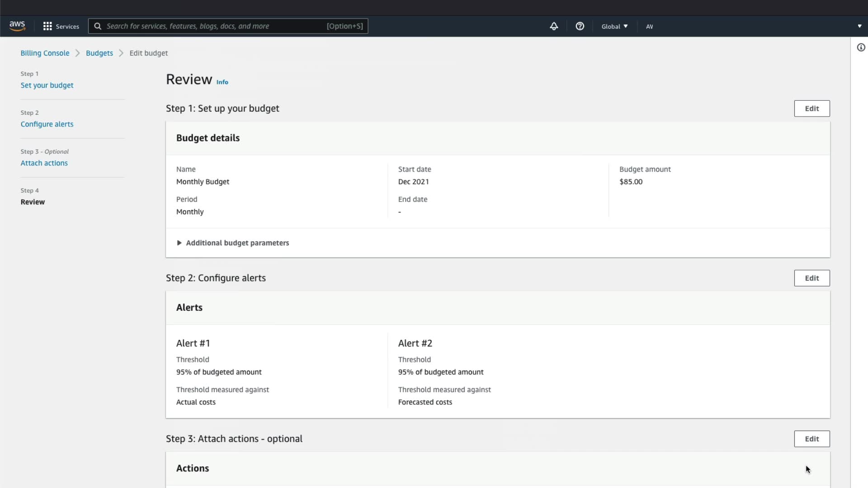This screenshot has width=868, height=488.
Task: Go to Attach actions step
Action: click(44, 163)
